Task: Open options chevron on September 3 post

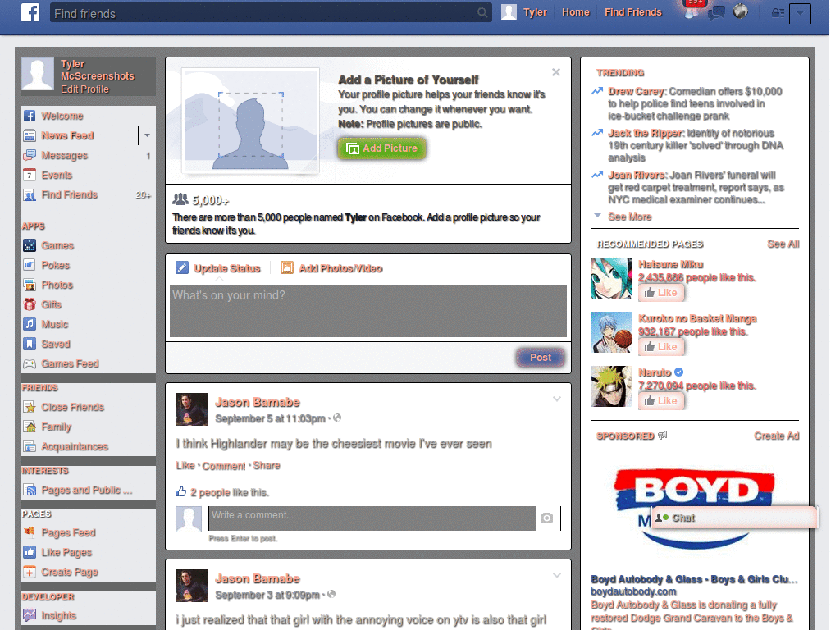Action: coord(557,575)
